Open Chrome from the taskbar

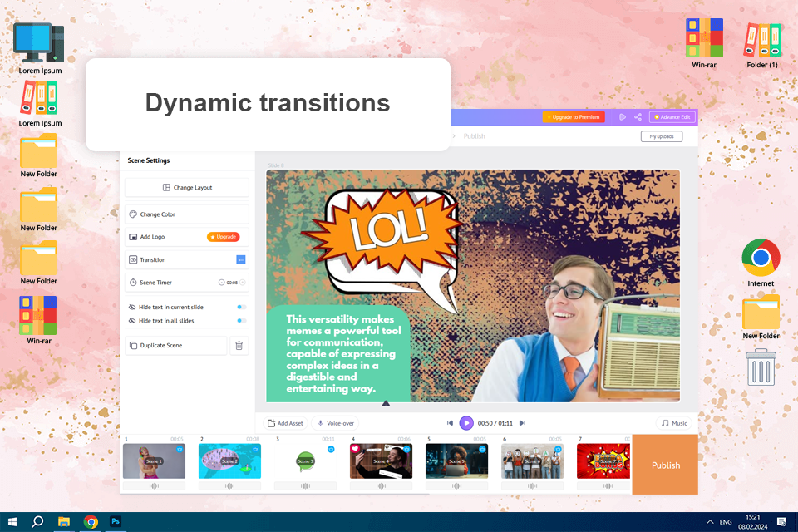tap(91, 522)
